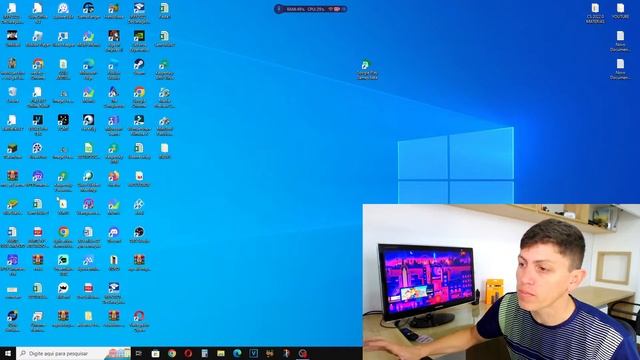Screen dimensions: 640x360
Task: Select the film reel desktop icon
Action: click(x=37, y=151)
